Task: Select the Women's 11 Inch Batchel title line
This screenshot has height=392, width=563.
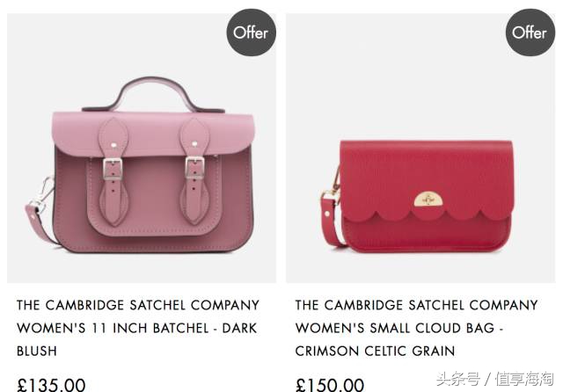Action: click(x=137, y=328)
